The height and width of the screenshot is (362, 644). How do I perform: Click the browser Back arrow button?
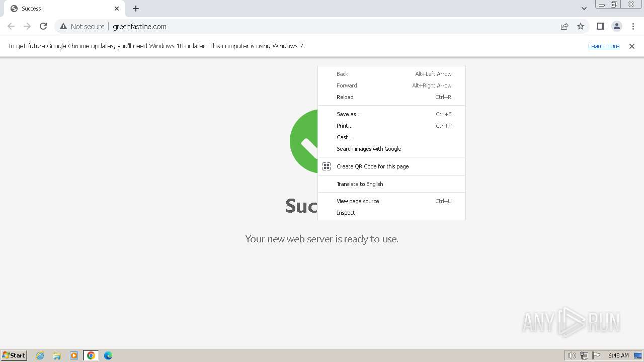coord(11,26)
